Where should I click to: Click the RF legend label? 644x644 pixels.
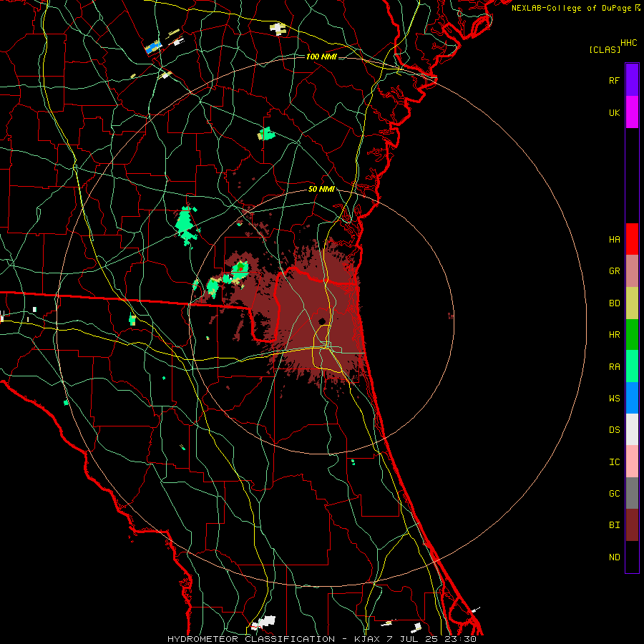[614, 80]
